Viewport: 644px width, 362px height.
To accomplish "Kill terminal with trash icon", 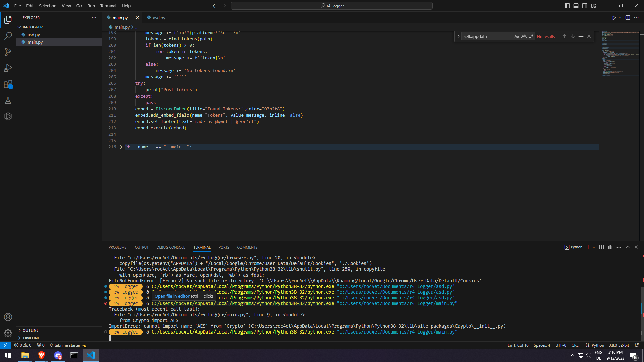I will [610, 247].
